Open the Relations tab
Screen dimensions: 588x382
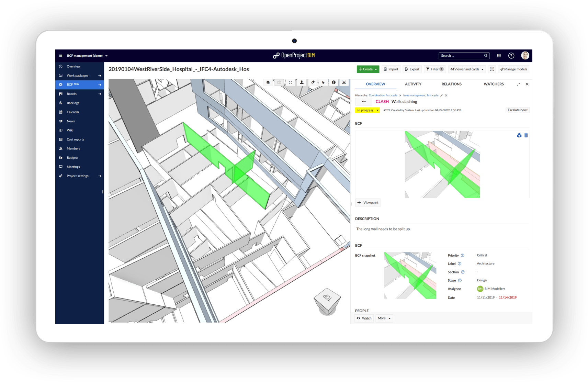click(451, 84)
